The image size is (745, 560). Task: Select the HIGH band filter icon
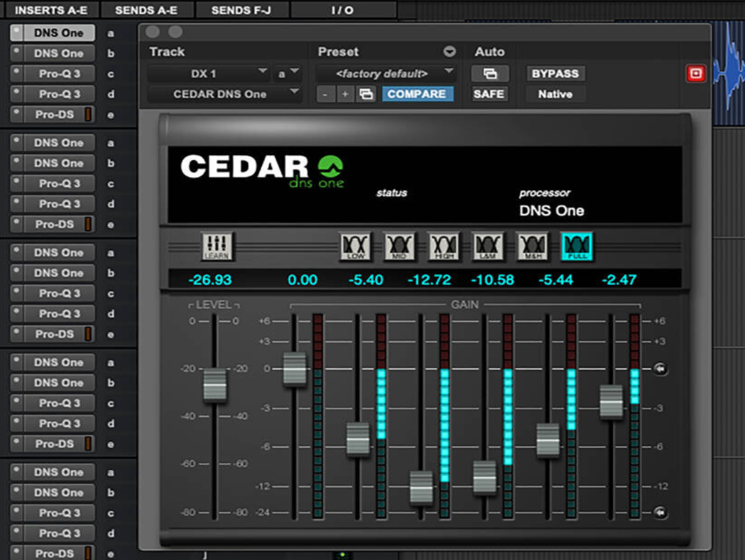[x=443, y=246]
